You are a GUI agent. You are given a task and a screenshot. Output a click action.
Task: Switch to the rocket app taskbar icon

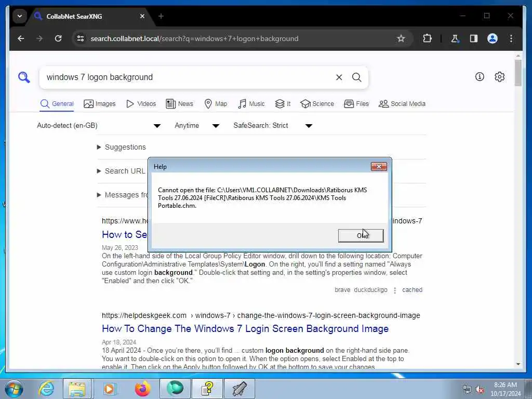click(x=239, y=389)
